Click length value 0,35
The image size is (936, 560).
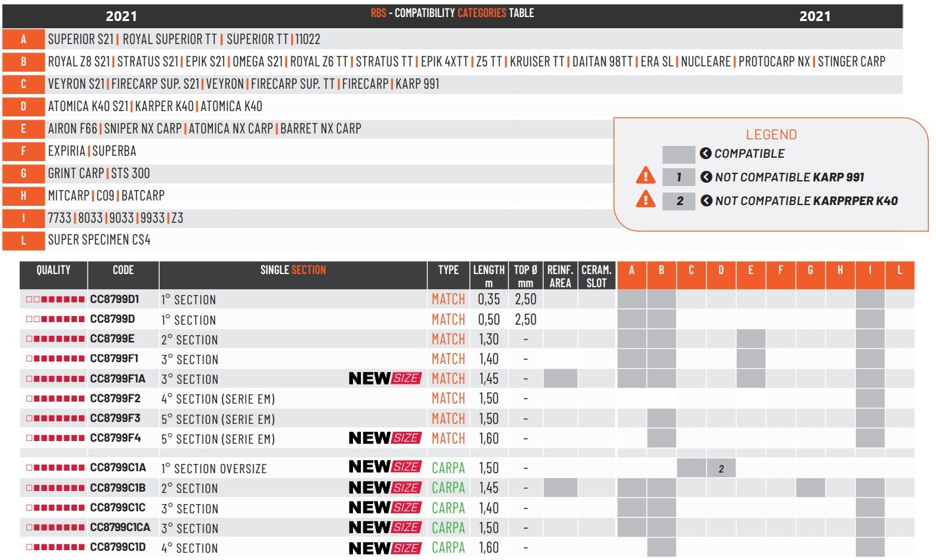489,300
